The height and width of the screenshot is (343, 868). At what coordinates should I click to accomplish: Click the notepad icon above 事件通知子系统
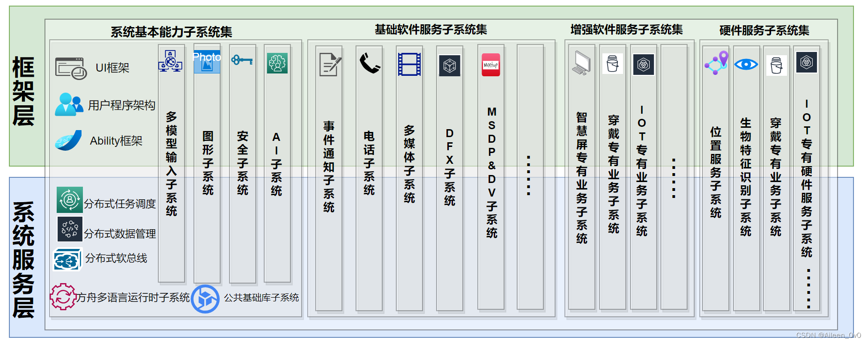pos(330,64)
